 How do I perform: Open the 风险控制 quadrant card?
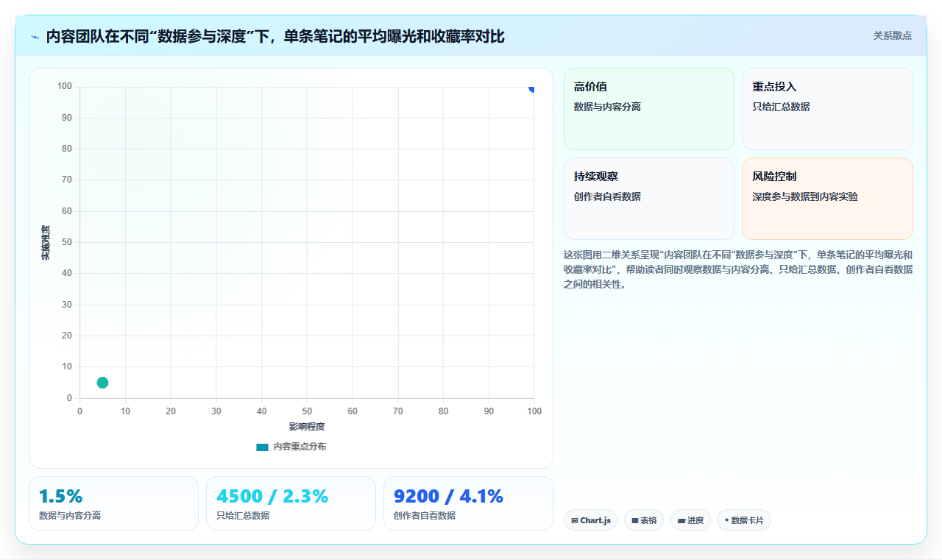827,199
